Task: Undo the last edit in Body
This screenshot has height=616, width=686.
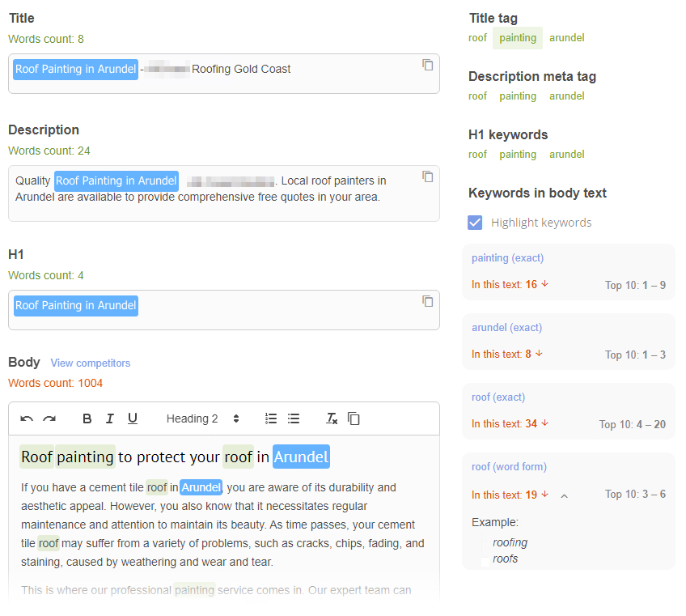Action: click(x=27, y=419)
